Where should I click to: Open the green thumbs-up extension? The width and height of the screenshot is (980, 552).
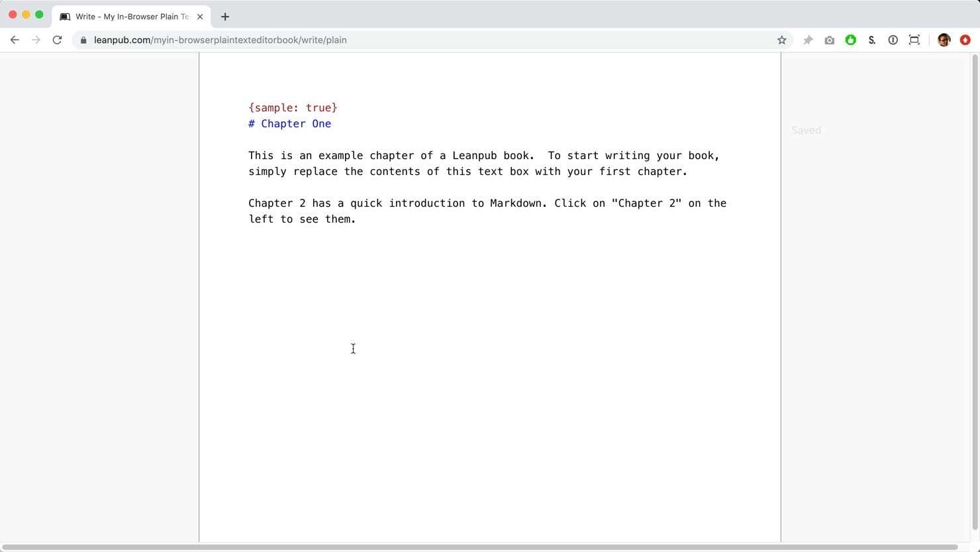click(x=851, y=40)
